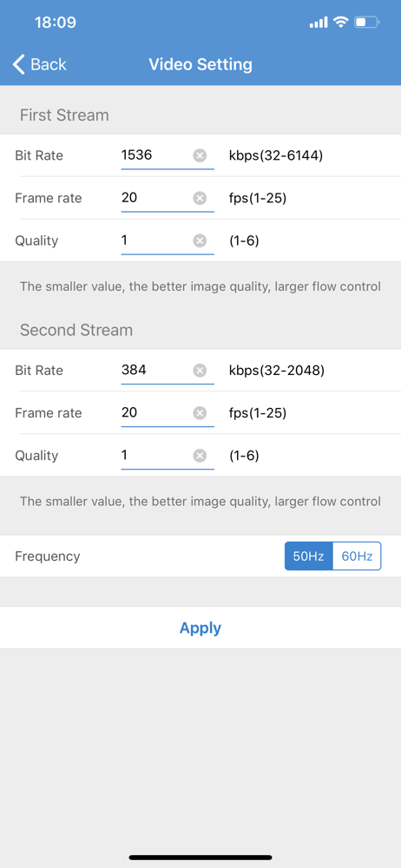Apply the video settings
Screen dimensions: 401x868
coord(200,628)
